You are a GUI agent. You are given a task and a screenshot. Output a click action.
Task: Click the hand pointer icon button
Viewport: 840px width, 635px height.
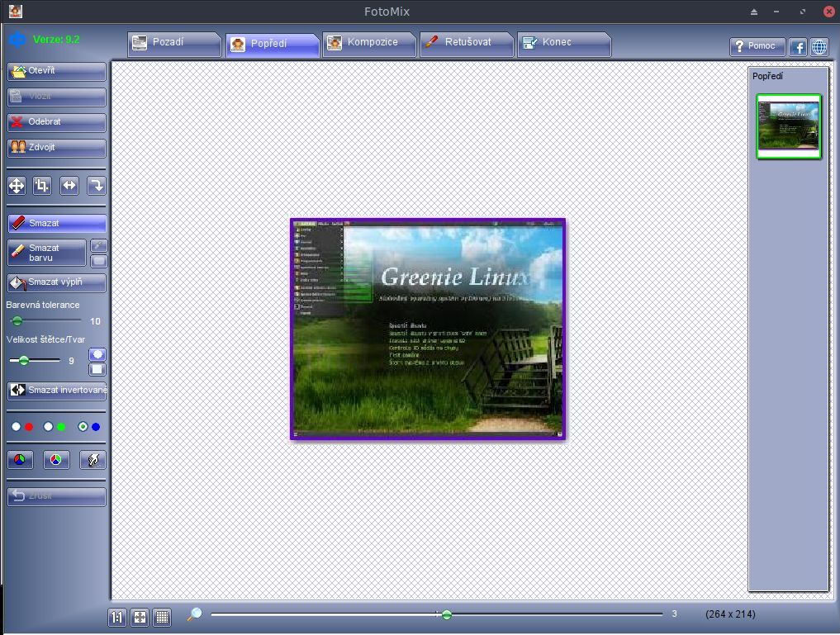93,460
